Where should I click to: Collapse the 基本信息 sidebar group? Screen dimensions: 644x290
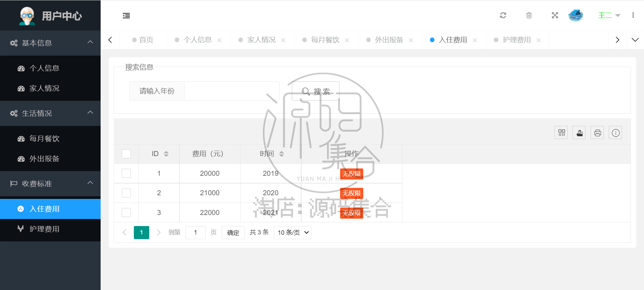pos(50,43)
